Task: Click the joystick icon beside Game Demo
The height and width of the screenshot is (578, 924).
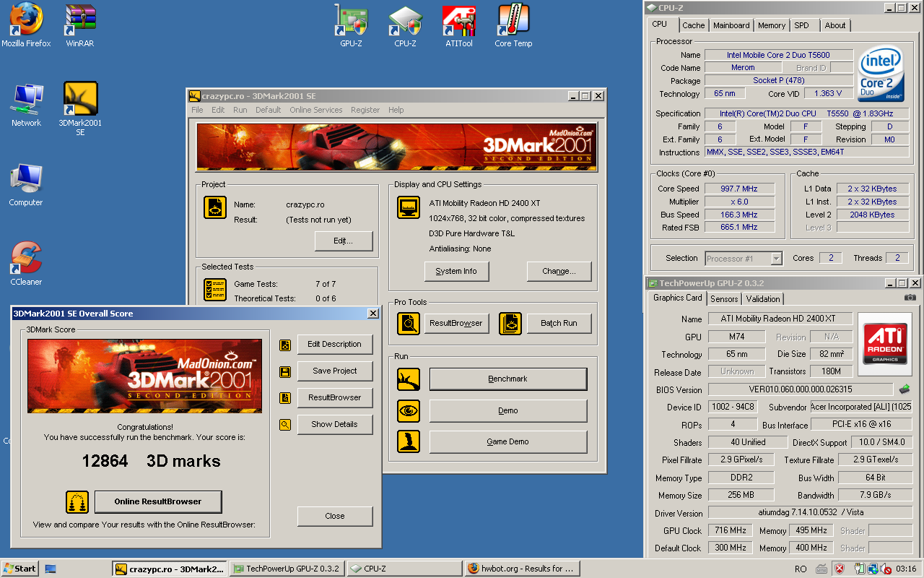Action: pos(409,441)
